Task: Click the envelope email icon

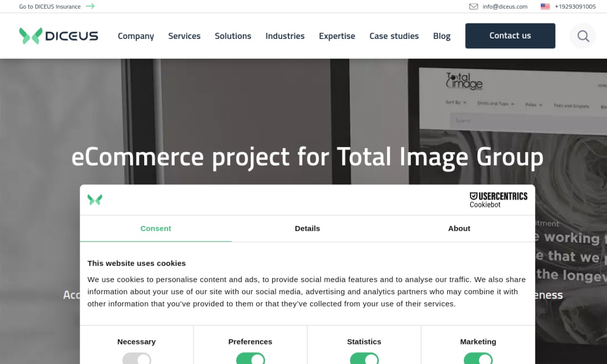Action: point(473,7)
